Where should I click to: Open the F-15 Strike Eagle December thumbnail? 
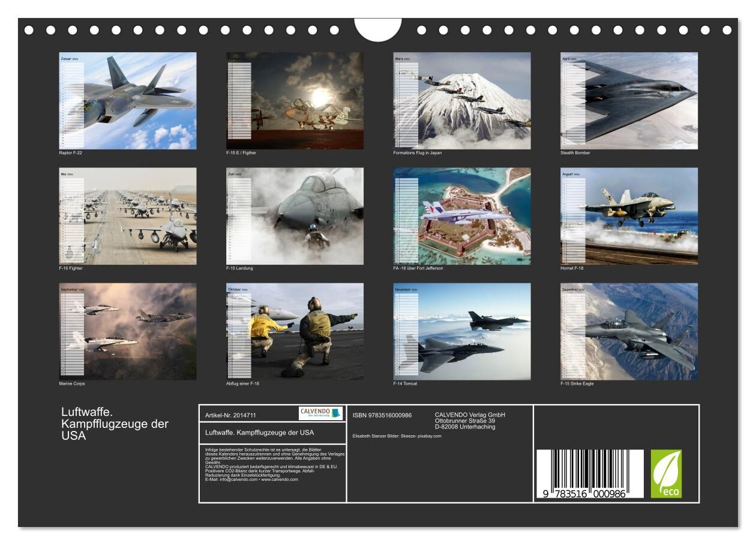pos(629,331)
